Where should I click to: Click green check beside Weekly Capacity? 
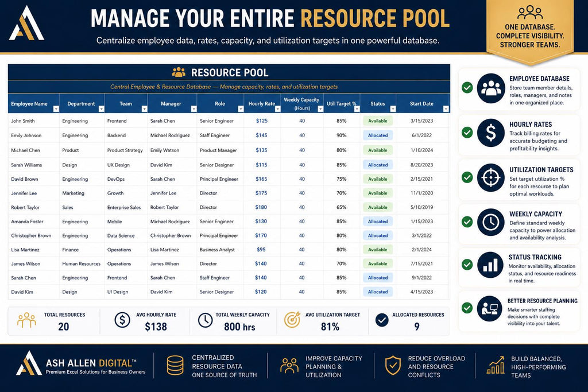click(467, 222)
